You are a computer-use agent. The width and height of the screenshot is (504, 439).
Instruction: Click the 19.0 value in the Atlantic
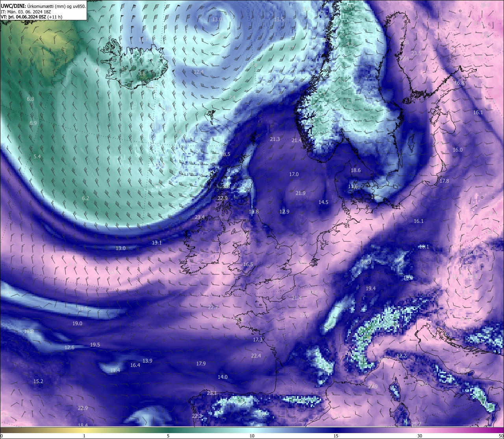[x=77, y=324]
